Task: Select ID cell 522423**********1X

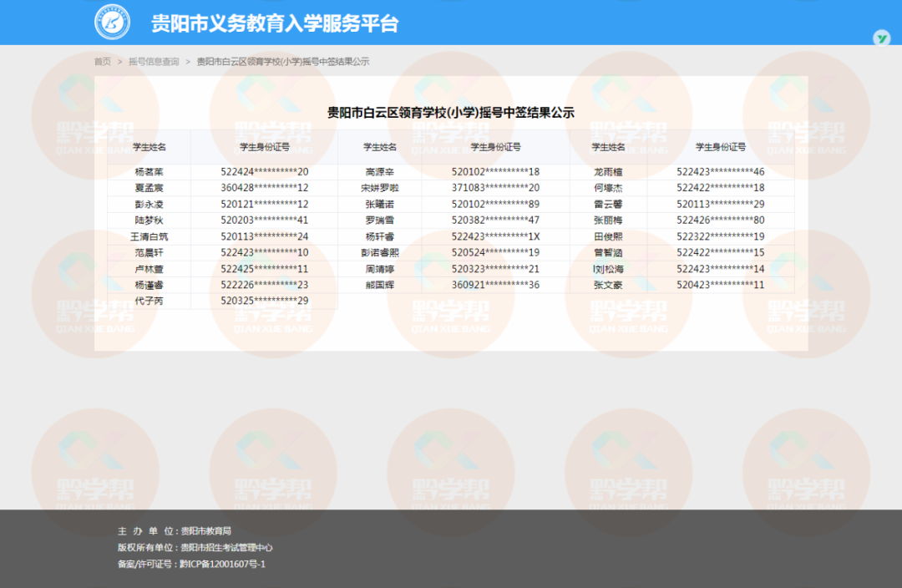Action: click(x=495, y=236)
